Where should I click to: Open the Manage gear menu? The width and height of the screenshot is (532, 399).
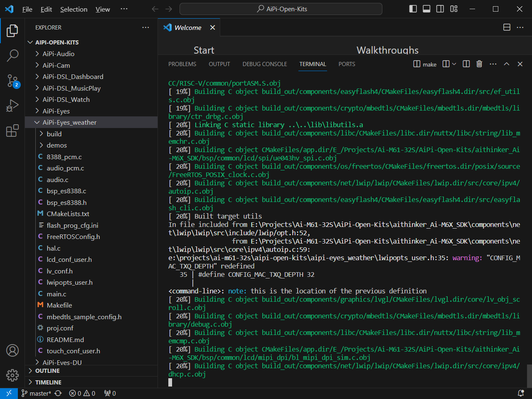[12, 375]
